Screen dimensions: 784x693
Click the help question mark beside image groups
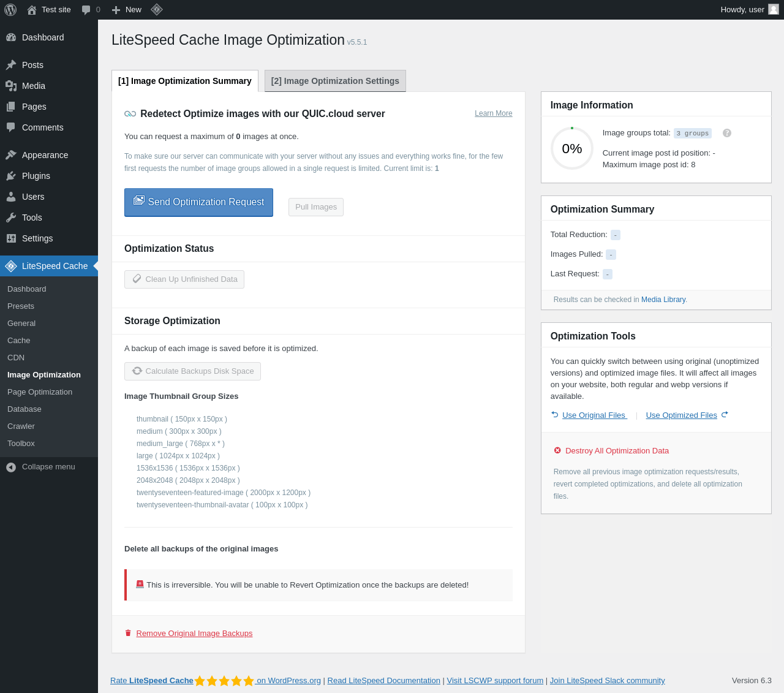coord(727,133)
